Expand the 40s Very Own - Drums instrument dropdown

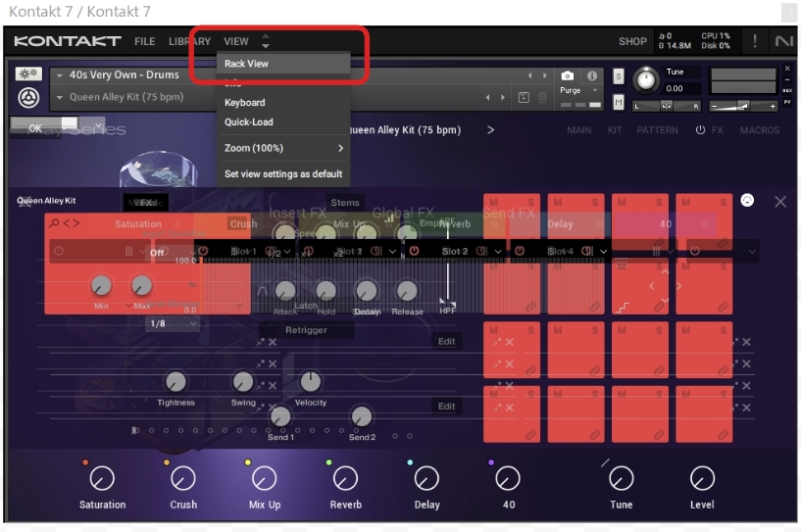tap(60, 75)
